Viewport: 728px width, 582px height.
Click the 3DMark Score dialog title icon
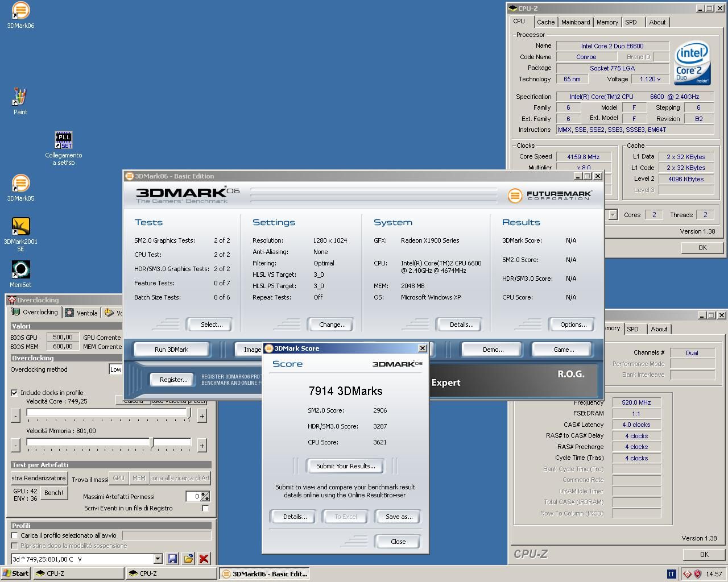(268, 348)
